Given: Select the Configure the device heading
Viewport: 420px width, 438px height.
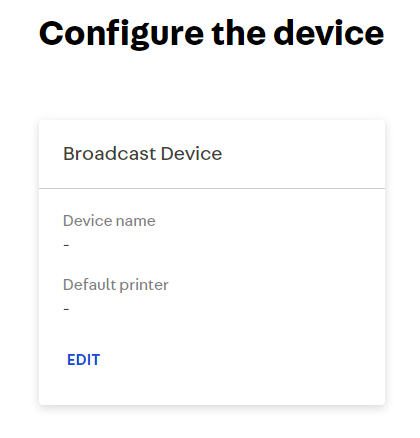Looking at the screenshot, I should point(212,34).
